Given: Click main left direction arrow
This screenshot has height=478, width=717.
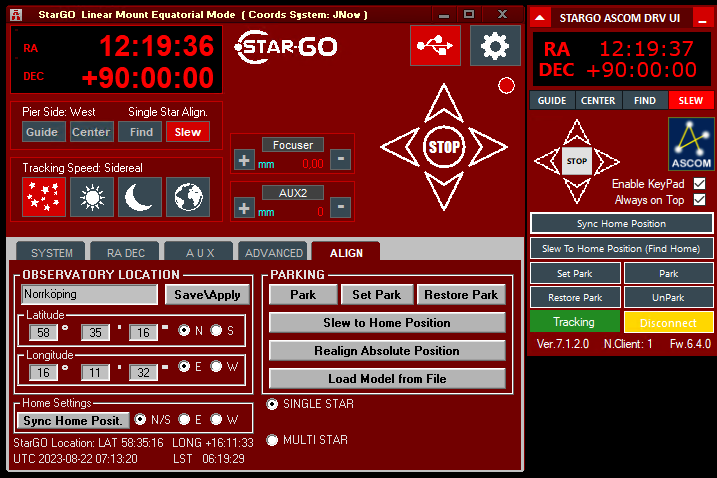Looking at the screenshot, I should click(x=401, y=147).
